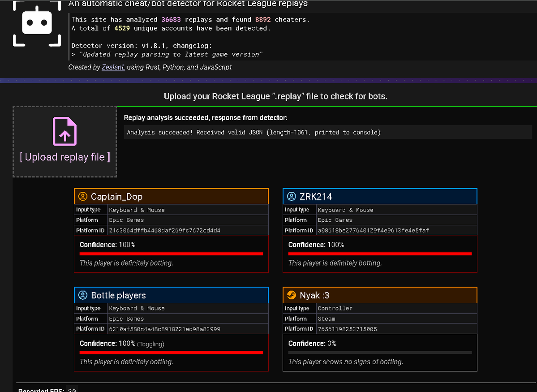
Task: Click the 4529 unique accounts number
Action: (122, 28)
